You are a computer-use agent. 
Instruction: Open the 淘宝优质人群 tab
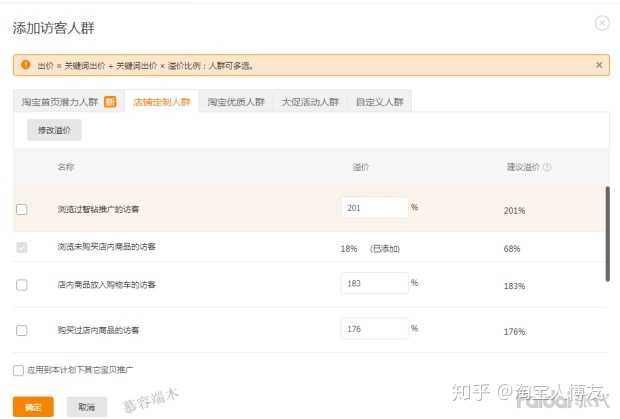(236, 102)
